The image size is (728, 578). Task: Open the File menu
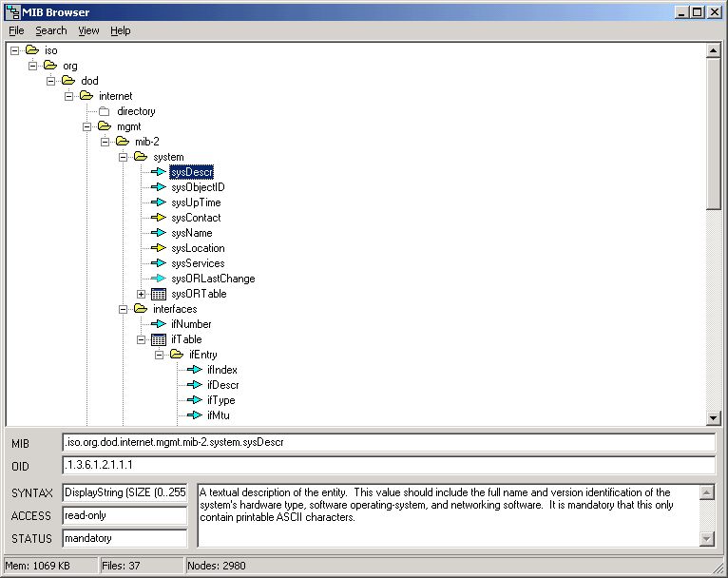click(x=16, y=30)
